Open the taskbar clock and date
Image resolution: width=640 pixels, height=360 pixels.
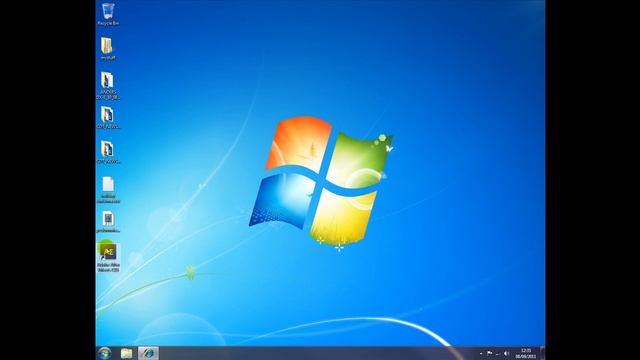coord(526,353)
